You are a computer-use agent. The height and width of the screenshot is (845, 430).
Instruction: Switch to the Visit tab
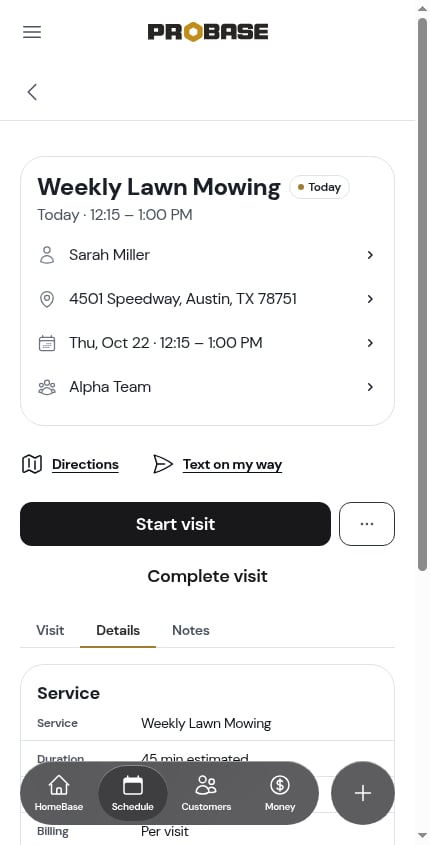point(50,631)
